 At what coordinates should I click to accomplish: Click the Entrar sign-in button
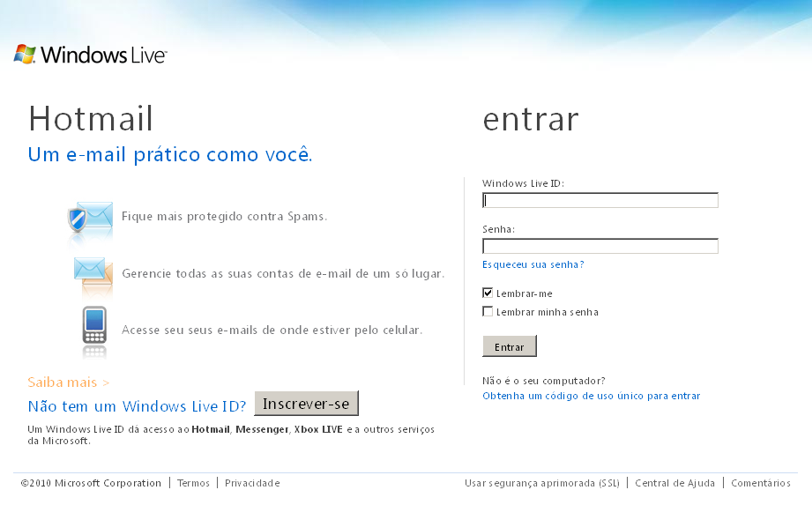510,346
